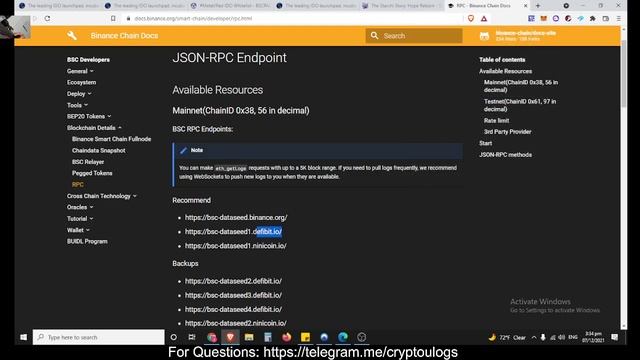Click the Windows Type here to search box
640x360 pixels.
point(99,337)
